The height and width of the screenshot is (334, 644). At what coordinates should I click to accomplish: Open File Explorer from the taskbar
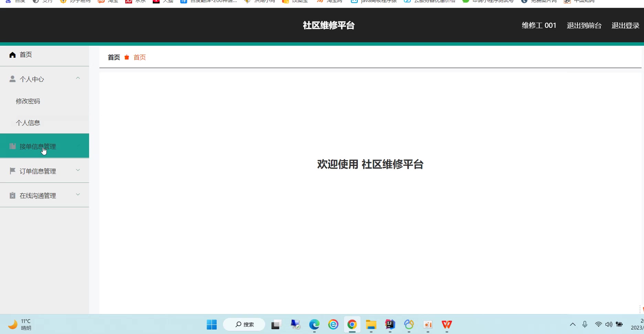click(x=371, y=324)
